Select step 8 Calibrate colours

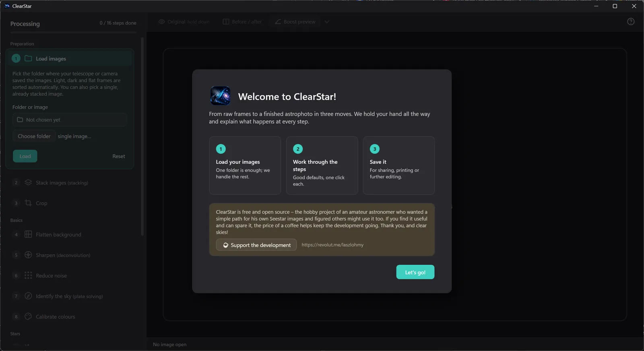pos(70,316)
